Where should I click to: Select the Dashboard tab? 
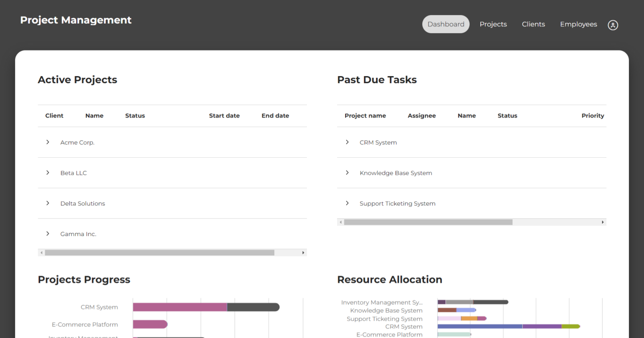click(445, 24)
